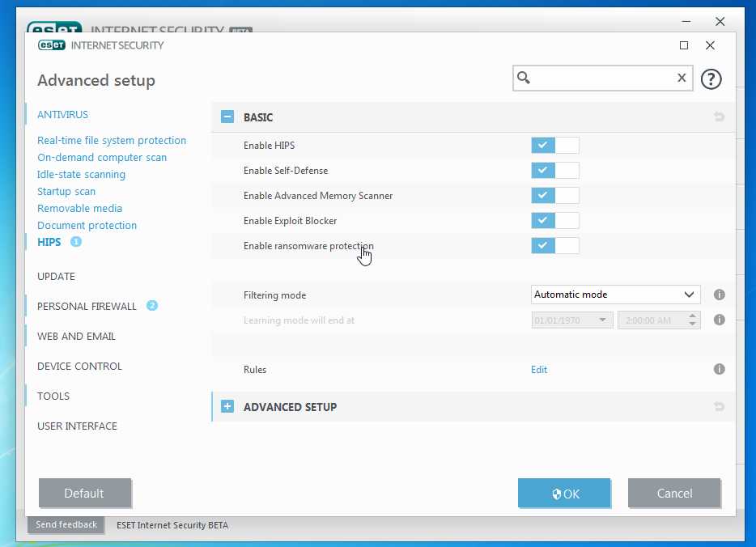Click the HIPS badge number 1
This screenshot has width=756, height=547.
[x=76, y=241]
